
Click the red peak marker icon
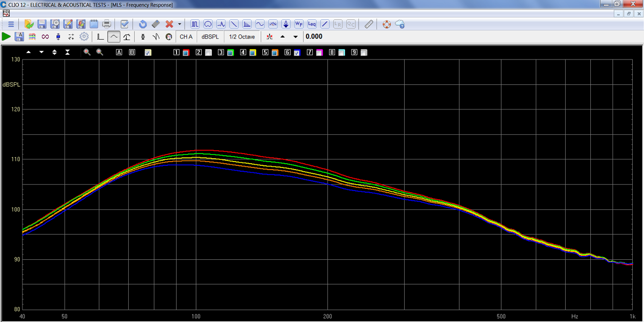[270, 36]
